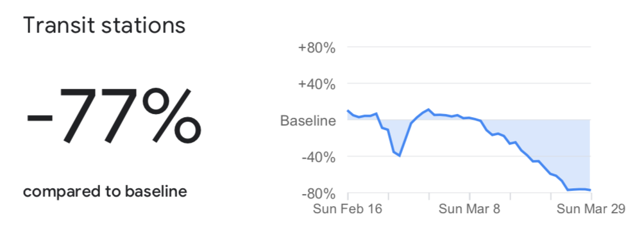
Task: Click the -40% y-axis label
Action: click(319, 157)
